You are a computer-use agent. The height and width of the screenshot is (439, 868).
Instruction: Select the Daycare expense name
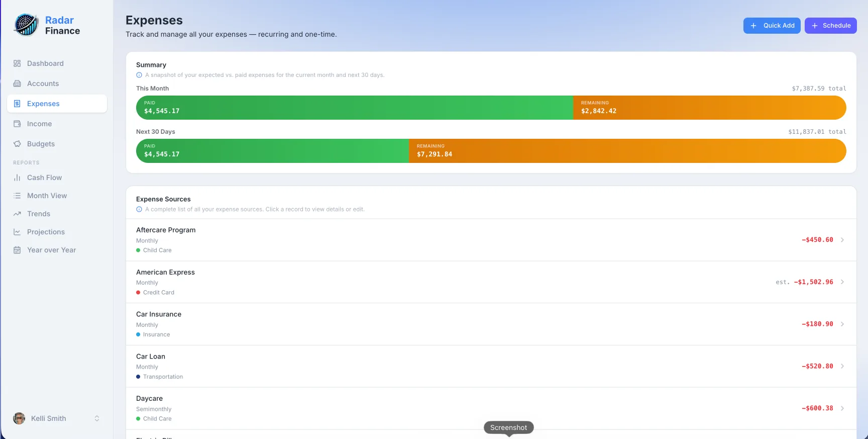click(149, 398)
